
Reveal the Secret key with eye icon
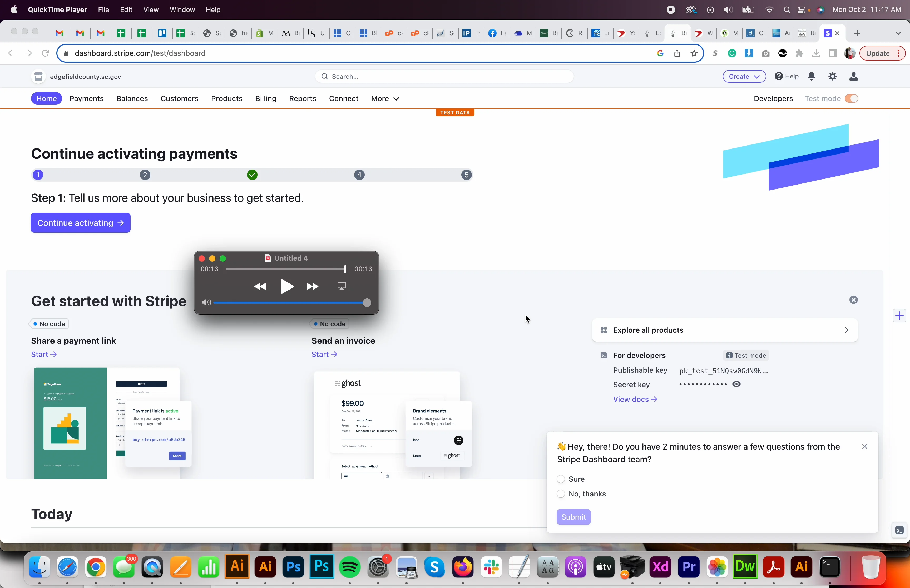pyautogui.click(x=736, y=384)
